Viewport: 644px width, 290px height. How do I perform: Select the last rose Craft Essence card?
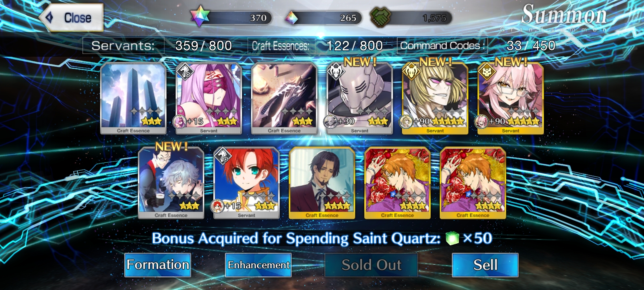[x=473, y=183]
